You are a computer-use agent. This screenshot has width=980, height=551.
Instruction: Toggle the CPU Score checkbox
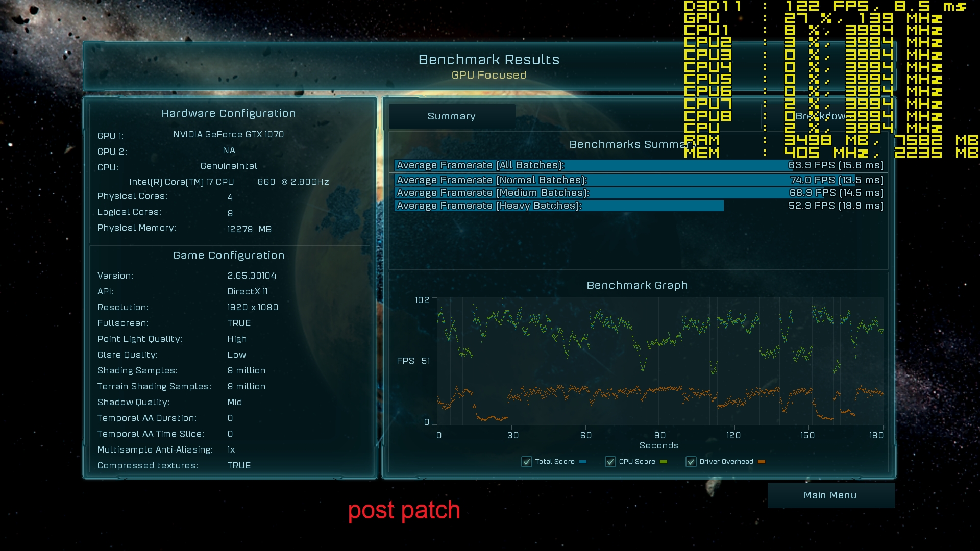point(610,462)
